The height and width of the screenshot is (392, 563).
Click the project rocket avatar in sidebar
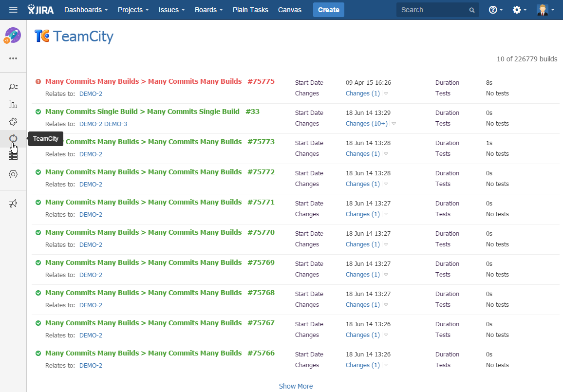pos(13,36)
